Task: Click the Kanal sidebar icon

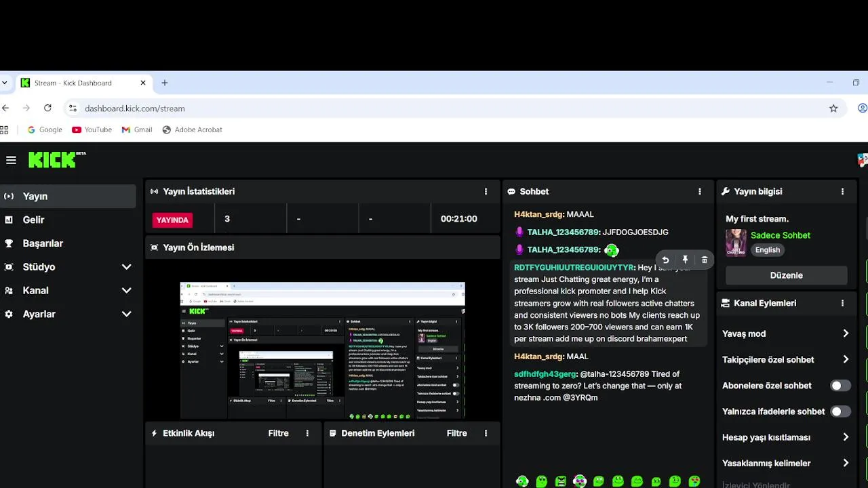Action: pyautogui.click(x=9, y=290)
